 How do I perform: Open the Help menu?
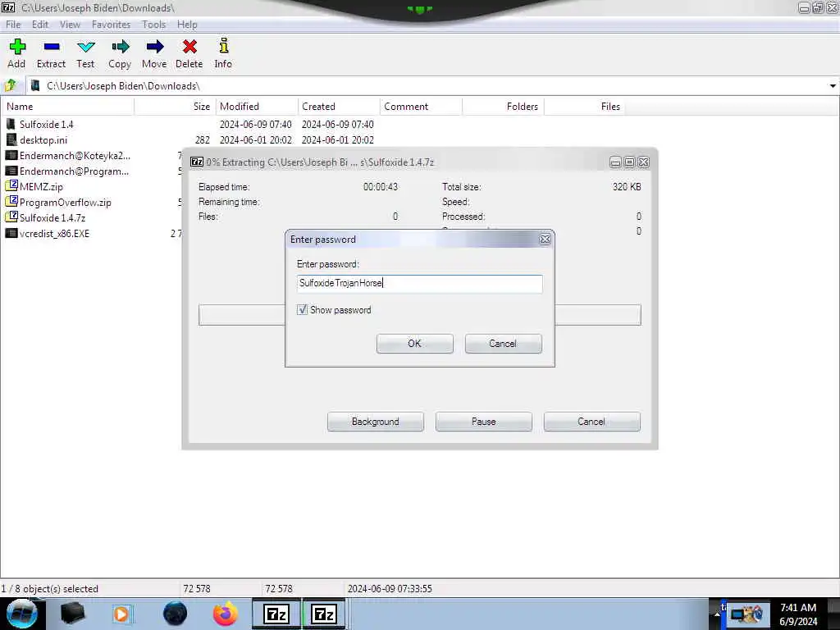point(187,25)
